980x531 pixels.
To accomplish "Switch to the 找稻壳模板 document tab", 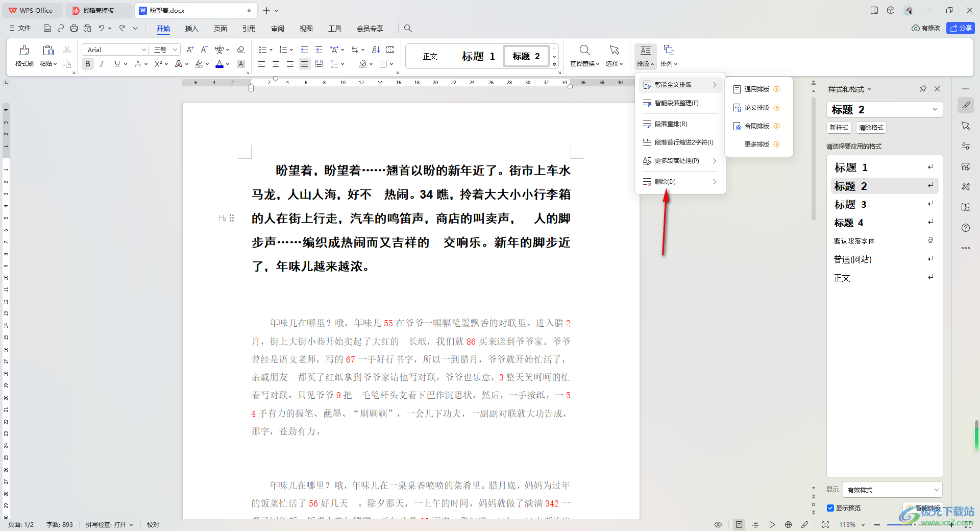I will (98, 10).
